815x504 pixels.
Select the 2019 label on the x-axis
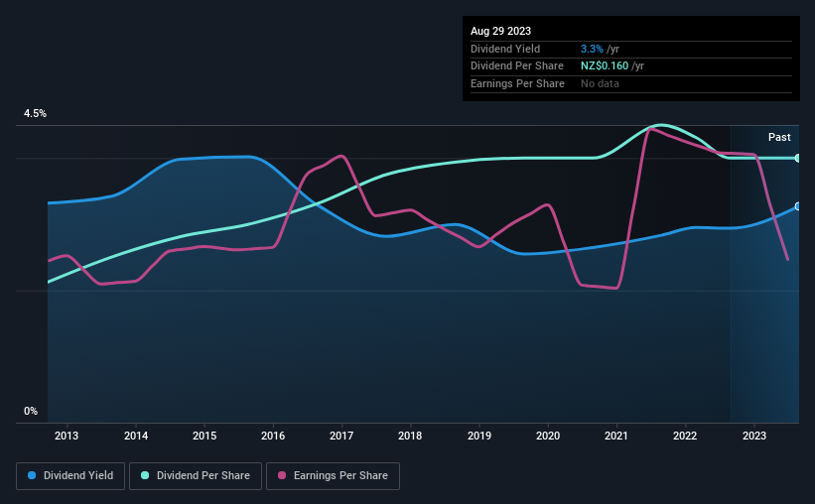click(479, 436)
